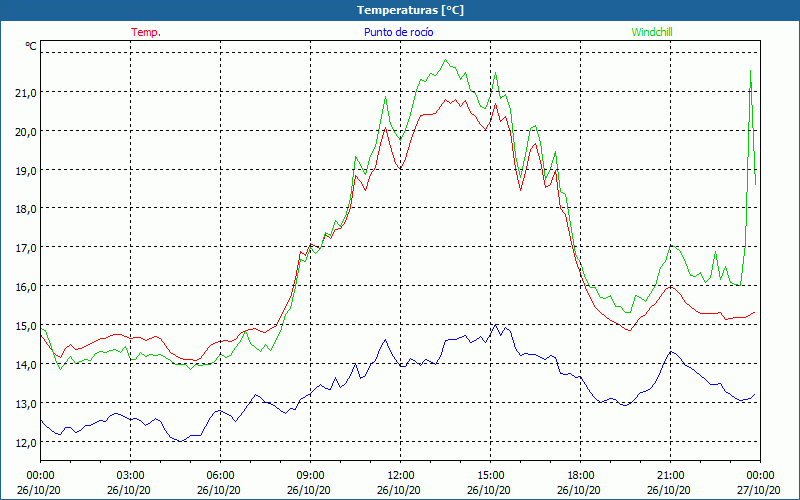Click the 21:00 time axis label

(670, 476)
